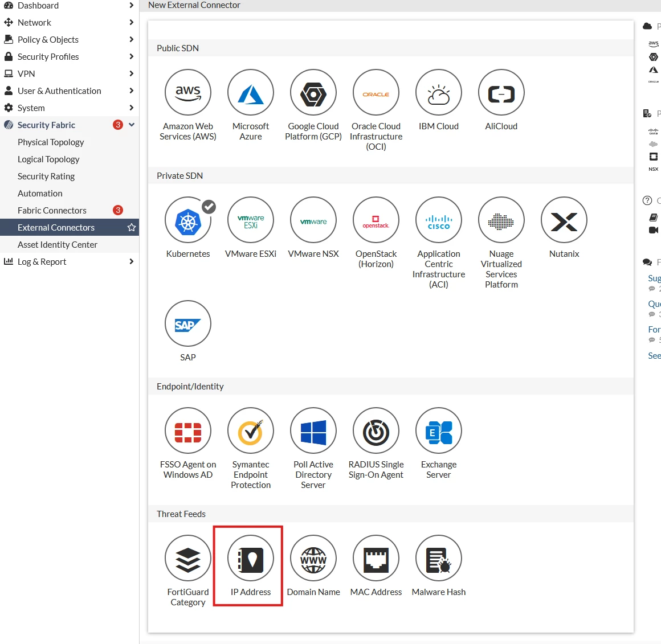Click the Security Profiles lock icon
Screen dimensions: 661x644
9,56
